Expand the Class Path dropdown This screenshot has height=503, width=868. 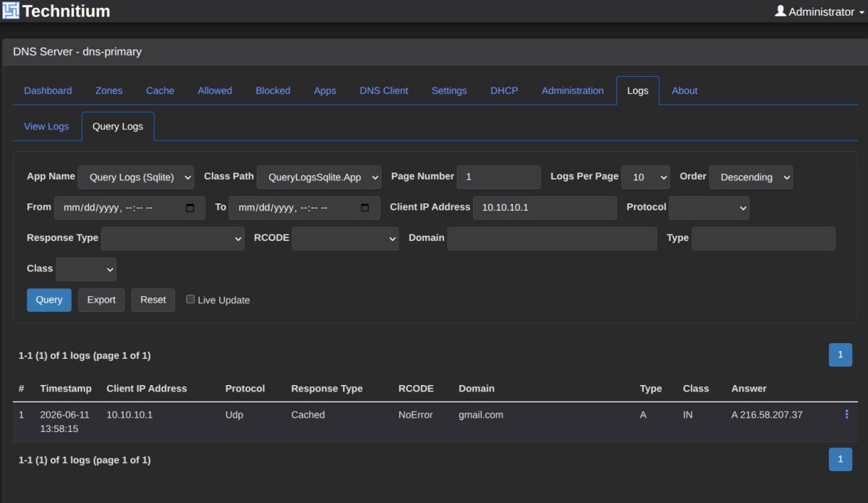[x=319, y=177]
